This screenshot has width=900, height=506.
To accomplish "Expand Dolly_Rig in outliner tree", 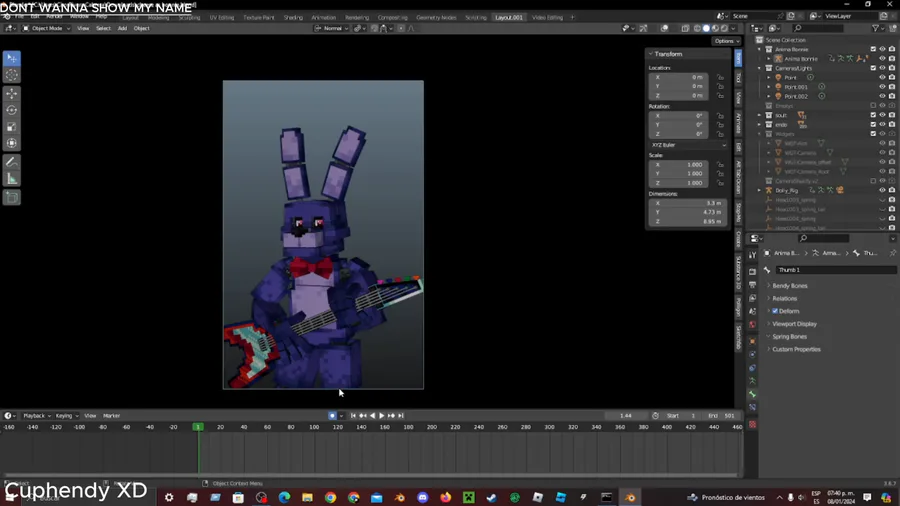I will (759, 190).
